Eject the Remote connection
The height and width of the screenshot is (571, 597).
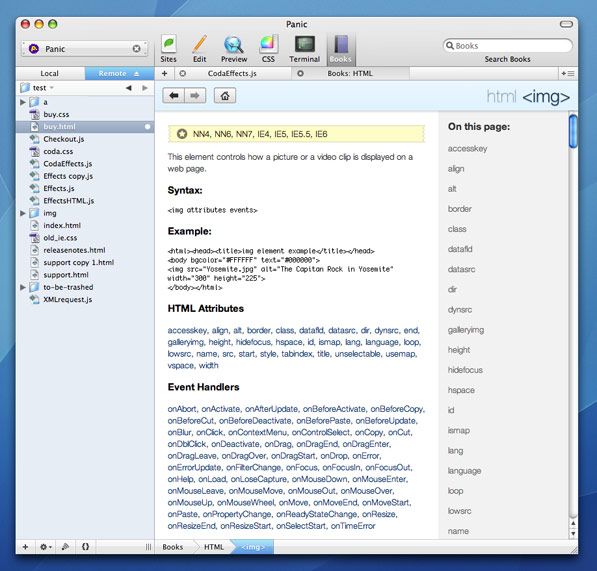click(x=136, y=74)
